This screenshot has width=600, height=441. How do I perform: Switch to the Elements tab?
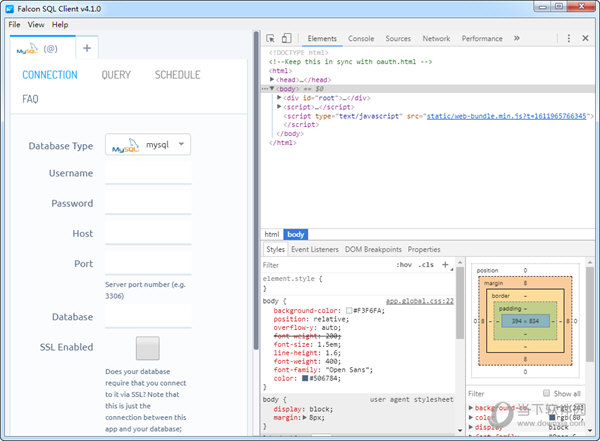322,38
